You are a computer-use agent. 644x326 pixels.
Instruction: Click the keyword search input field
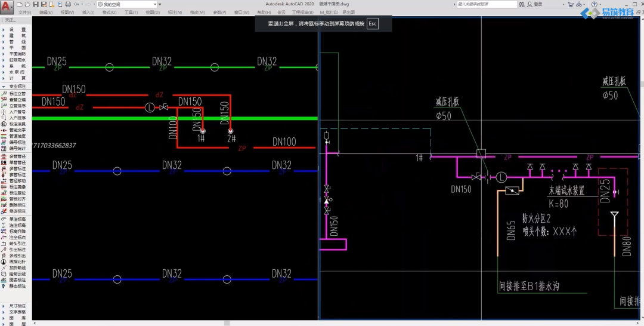(487, 4)
